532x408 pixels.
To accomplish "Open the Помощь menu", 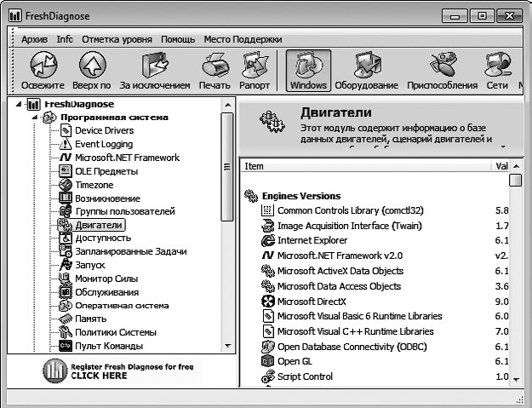I will [178, 39].
